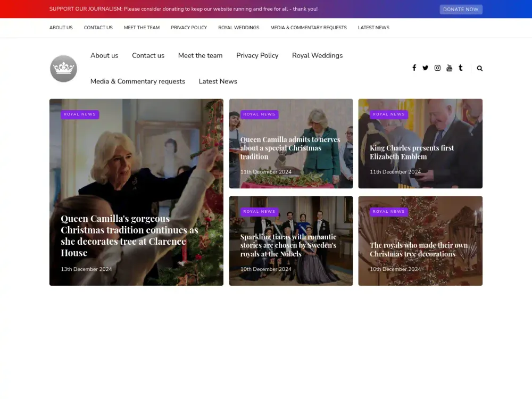Open the YouTube social icon
The image size is (532, 399).
pyautogui.click(x=449, y=68)
